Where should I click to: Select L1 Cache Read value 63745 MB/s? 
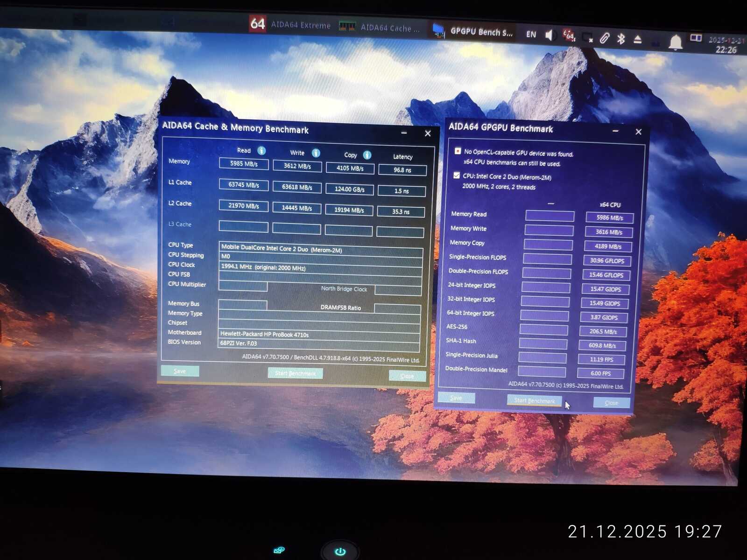[x=244, y=185]
